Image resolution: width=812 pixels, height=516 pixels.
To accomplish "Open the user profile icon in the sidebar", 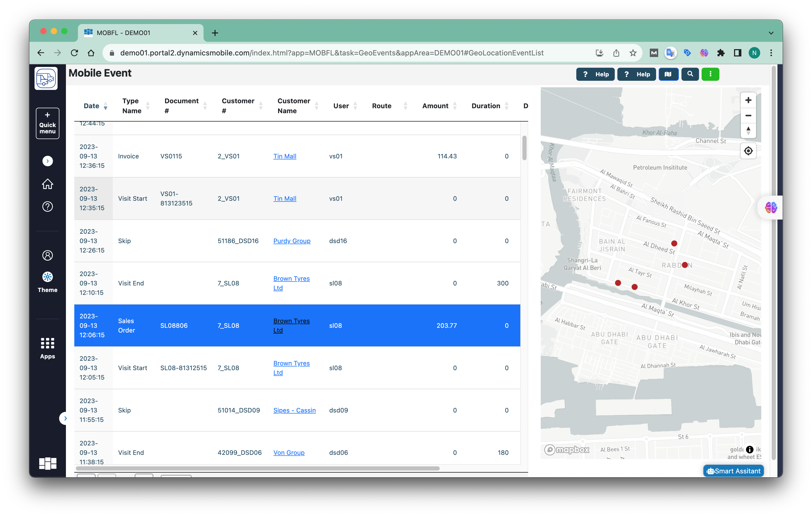I will (48, 255).
